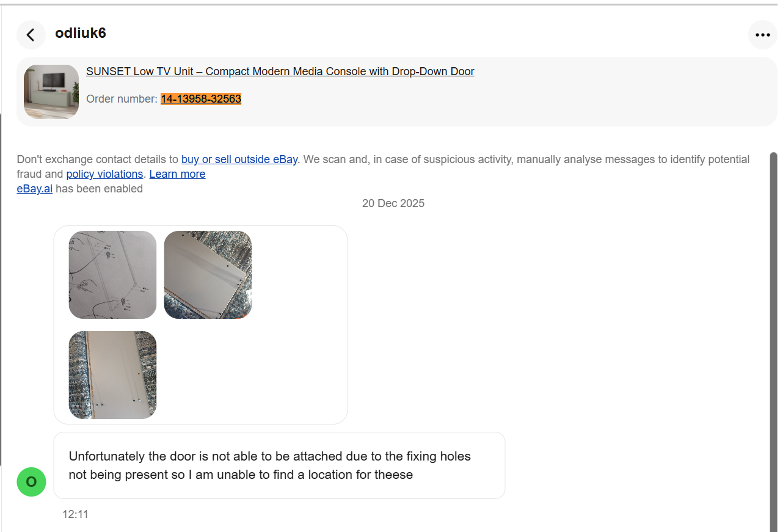Click the "Learn more" link
This screenshot has height=532, width=780.
pos(177,174)
